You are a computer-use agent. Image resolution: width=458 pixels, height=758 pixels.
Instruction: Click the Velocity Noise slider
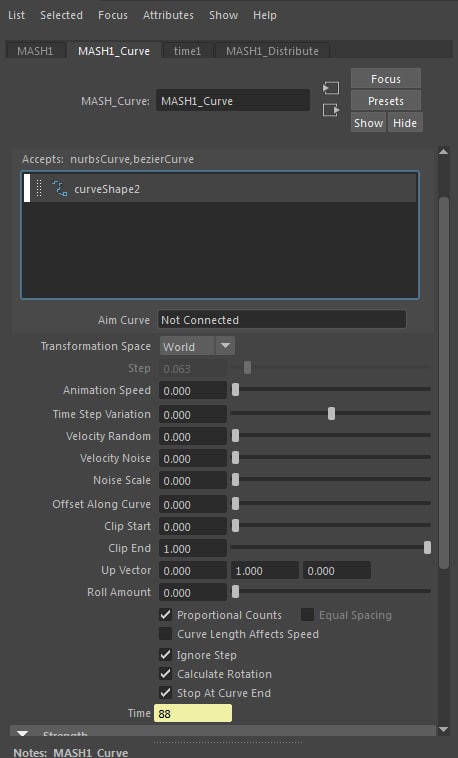coord(330,457)
